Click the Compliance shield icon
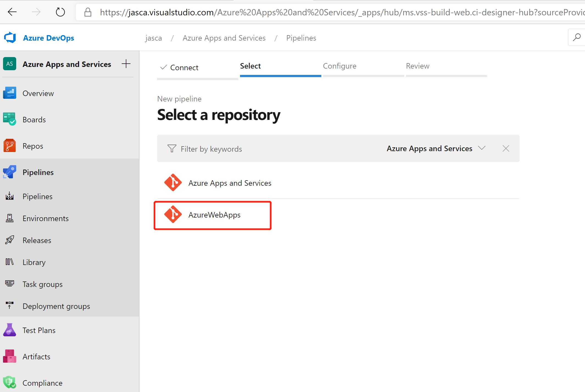585x392 pixels. click(10, 382)
